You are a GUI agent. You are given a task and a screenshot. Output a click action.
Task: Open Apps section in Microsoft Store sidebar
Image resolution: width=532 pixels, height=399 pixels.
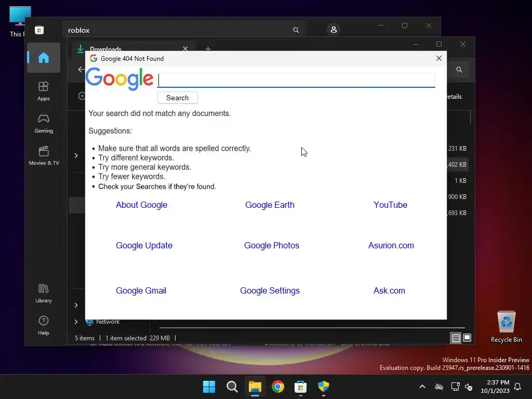point(44,91)
